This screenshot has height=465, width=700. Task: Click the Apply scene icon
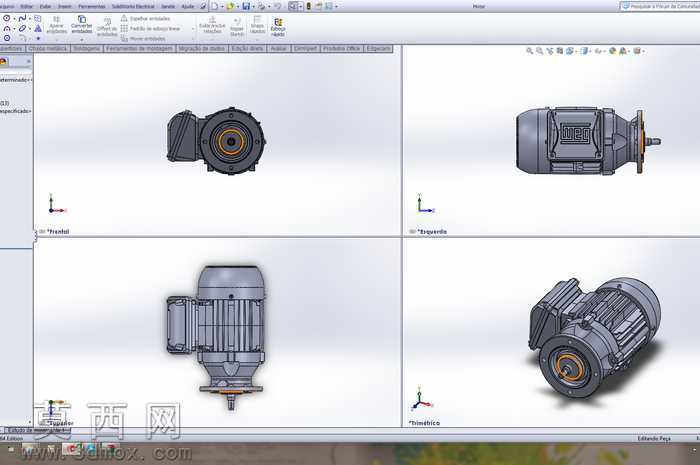tap(623, 51)
